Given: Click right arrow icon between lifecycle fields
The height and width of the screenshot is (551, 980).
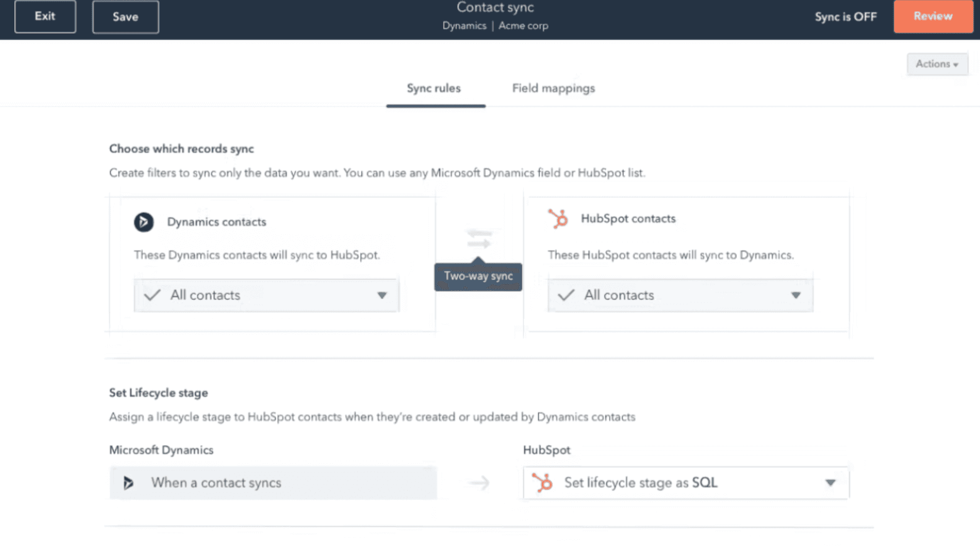Looking at the screenshot, I should coord(479,483).
